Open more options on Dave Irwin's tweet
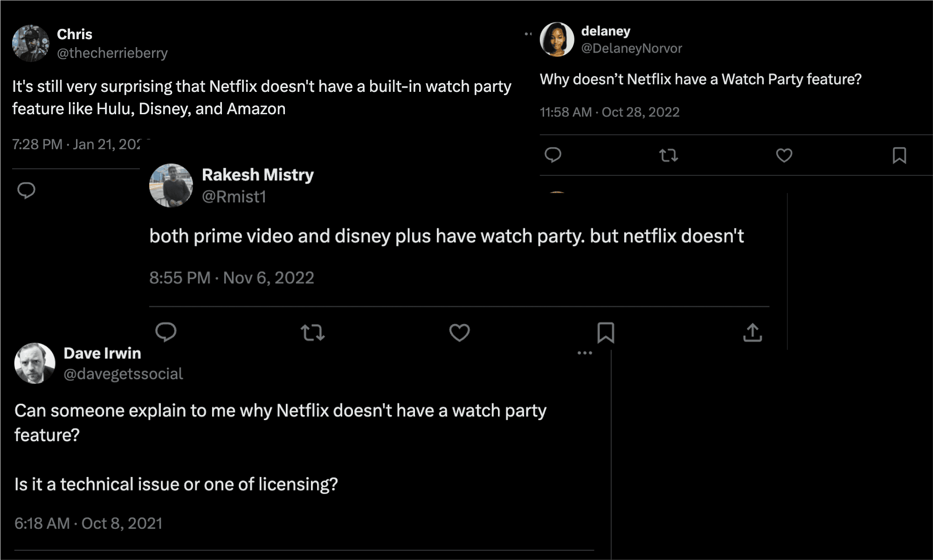The width and height of the screenshot is (933, 560). (584, 353)
